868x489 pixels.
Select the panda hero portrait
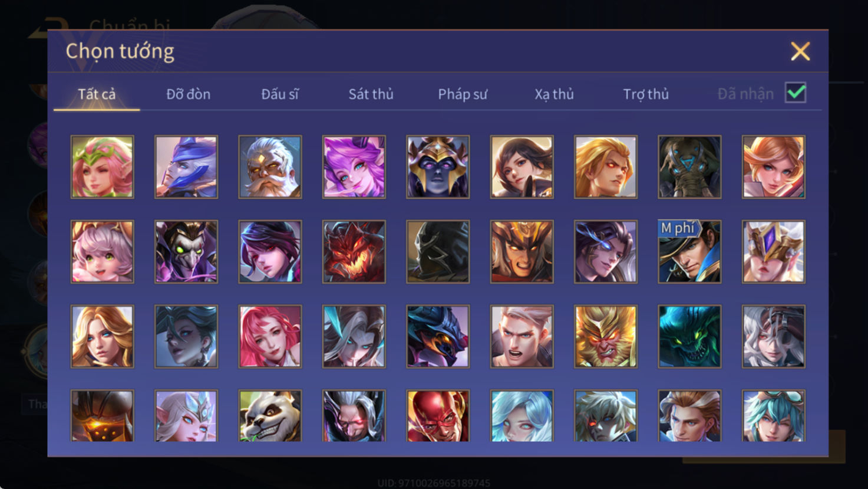tap(270, 415)
